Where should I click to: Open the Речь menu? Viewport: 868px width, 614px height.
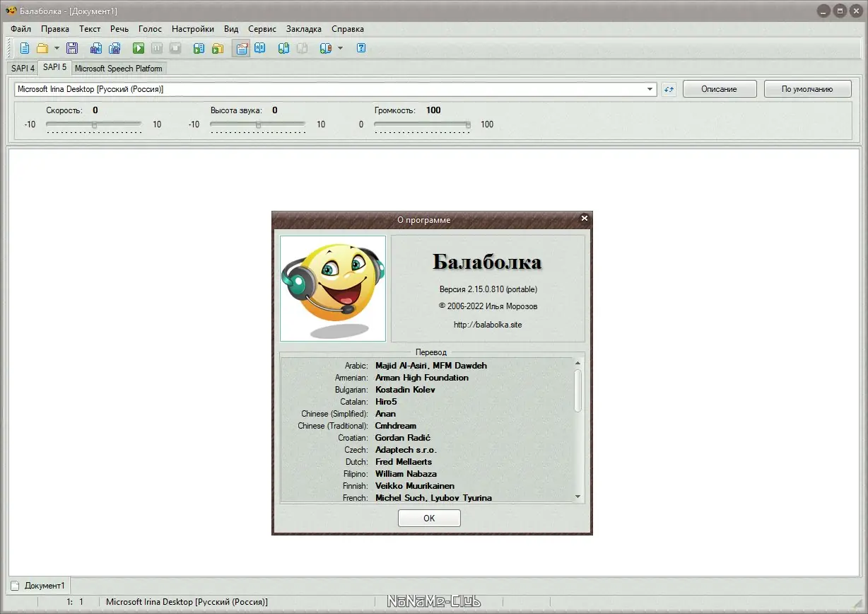click(119, 29)
